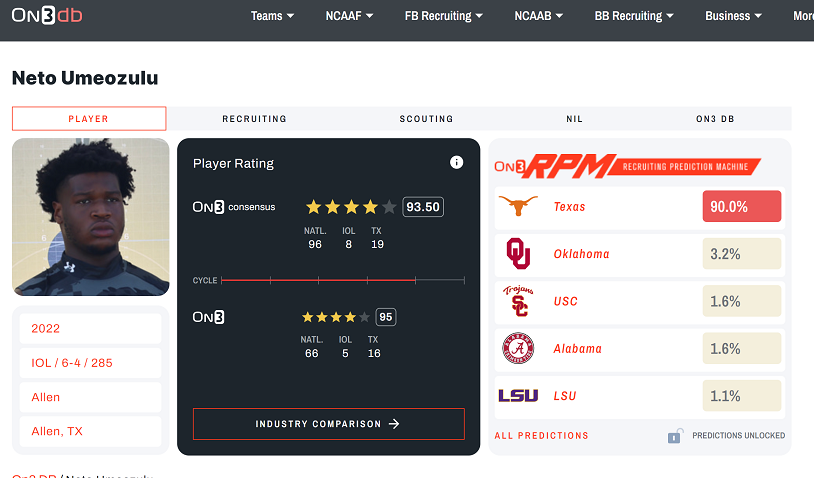Screen dimensions: 814x478
Task: Click the LSU logo icon
Action: 518,396
